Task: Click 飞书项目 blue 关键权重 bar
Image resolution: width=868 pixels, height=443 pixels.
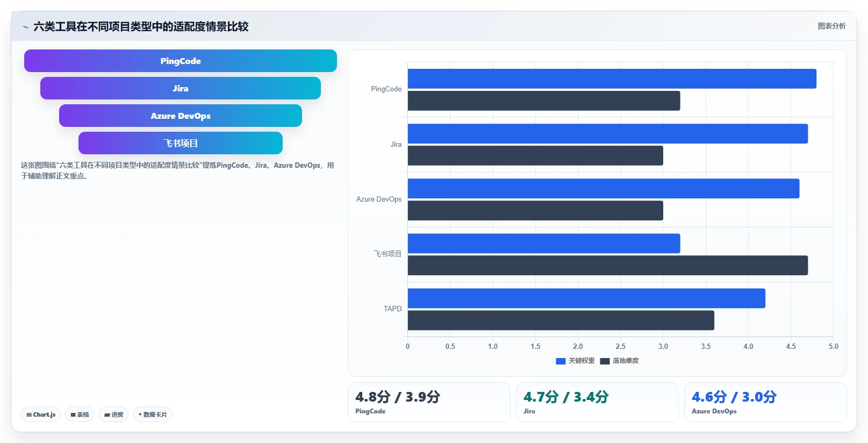Action: (x=544, y=244)
